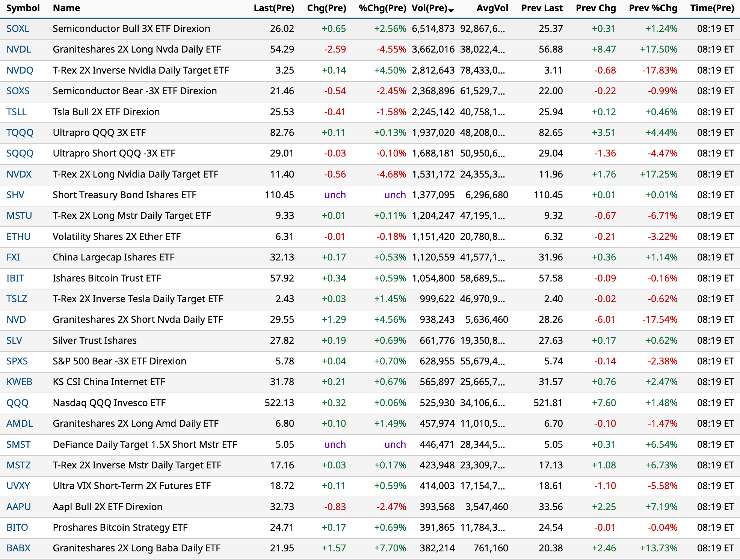Click the Prev Last column header
740x560 pixels.
(542, 8)
